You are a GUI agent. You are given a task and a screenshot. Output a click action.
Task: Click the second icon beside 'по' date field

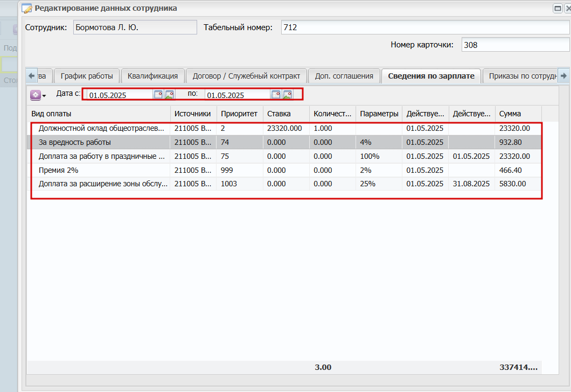coord(287,95)
